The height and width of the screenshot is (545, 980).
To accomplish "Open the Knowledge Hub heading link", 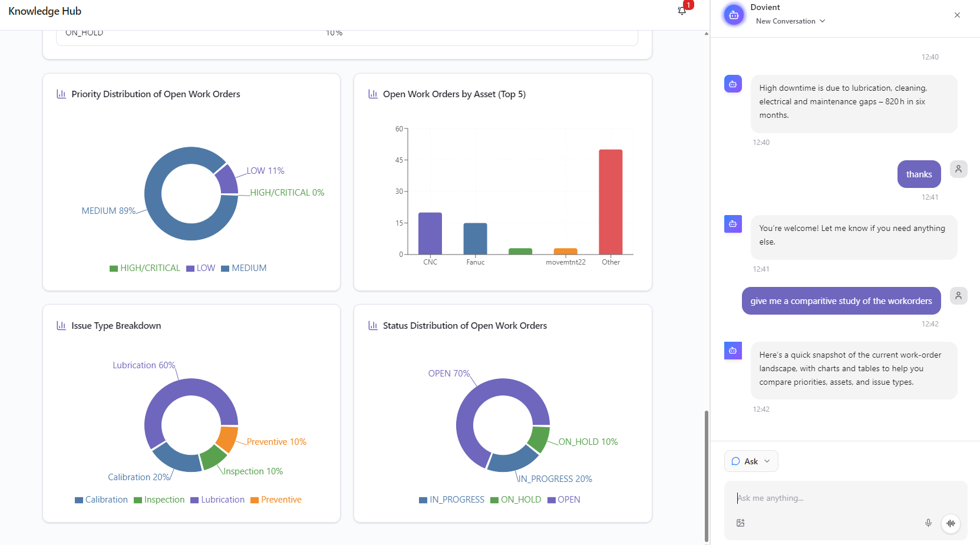I will [45, 11].
